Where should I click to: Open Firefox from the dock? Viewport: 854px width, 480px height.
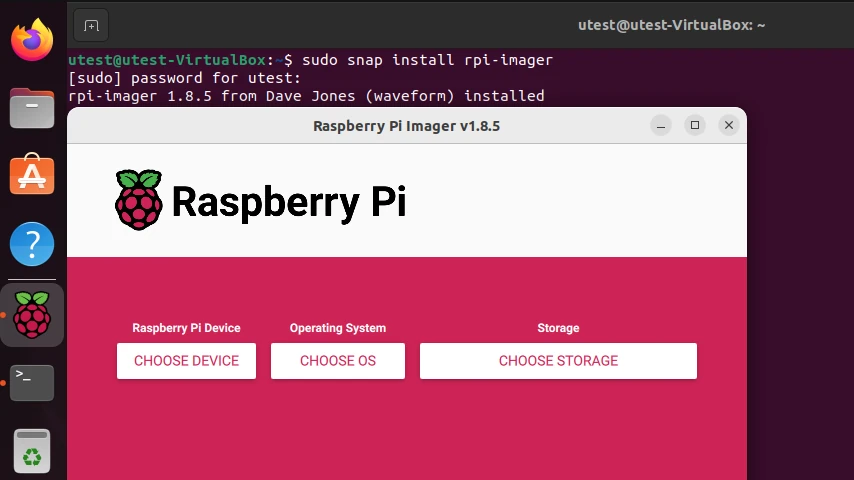pos(32,40)
